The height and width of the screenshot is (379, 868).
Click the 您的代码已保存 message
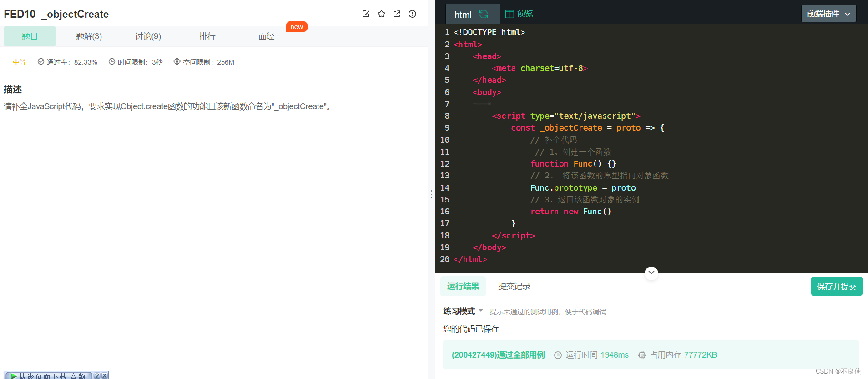click(x=471, y=328)
